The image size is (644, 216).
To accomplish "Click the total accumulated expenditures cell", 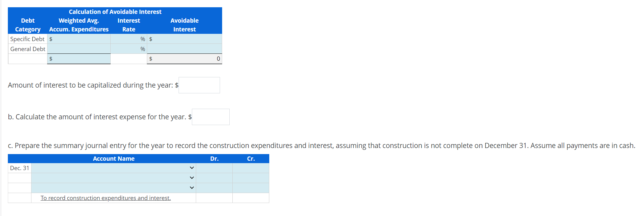I will pos(79,58).
